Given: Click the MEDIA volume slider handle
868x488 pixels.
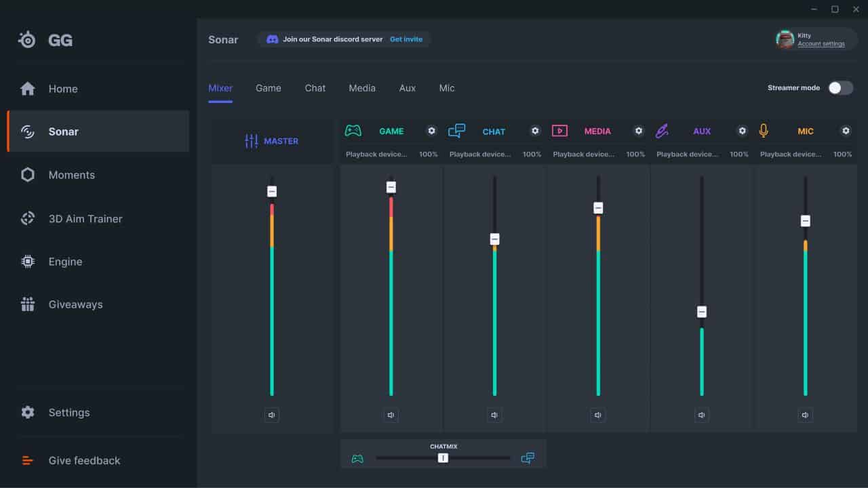Looking at the screenshot, I should point(598,208).
